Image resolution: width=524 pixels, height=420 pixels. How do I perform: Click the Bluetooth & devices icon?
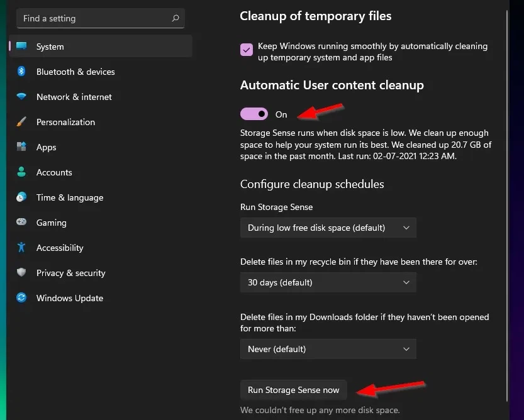pyautogui.click(x=22, y=72)
